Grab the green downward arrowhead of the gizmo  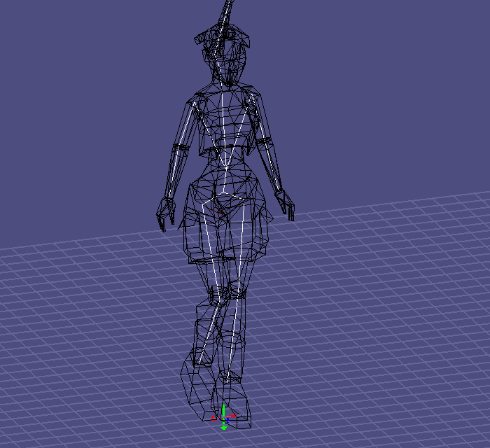click(x=224, y=428)
